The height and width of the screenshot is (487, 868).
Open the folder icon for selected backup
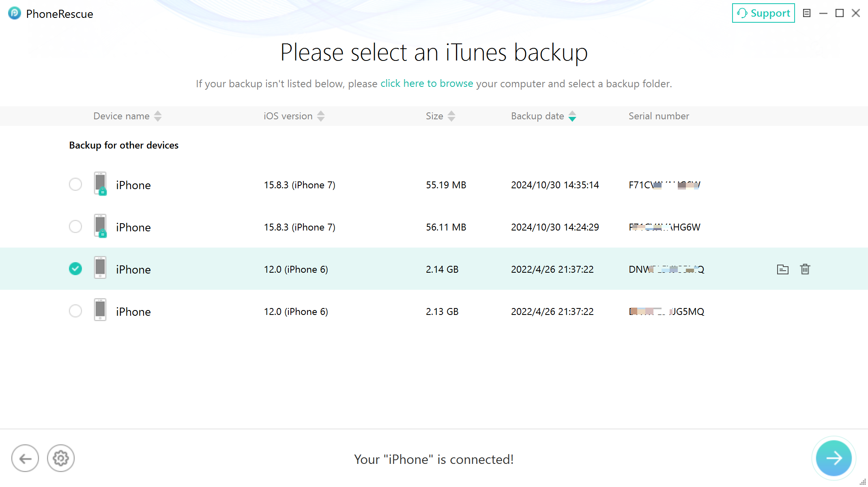(783, 269)
